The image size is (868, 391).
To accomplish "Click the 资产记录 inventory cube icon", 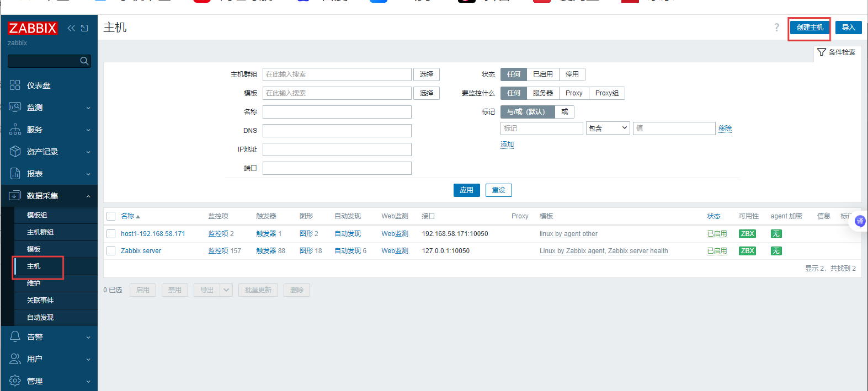I will tap(15, 151).
